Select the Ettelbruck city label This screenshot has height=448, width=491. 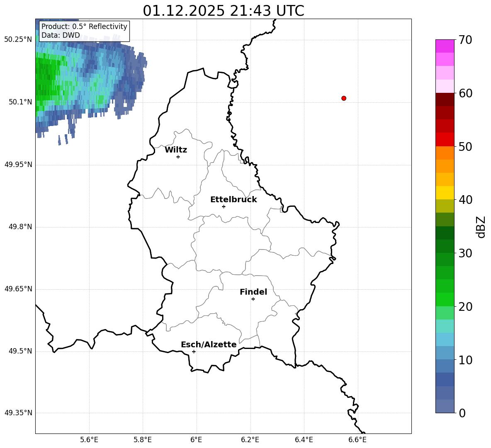(x=233, y=200)
